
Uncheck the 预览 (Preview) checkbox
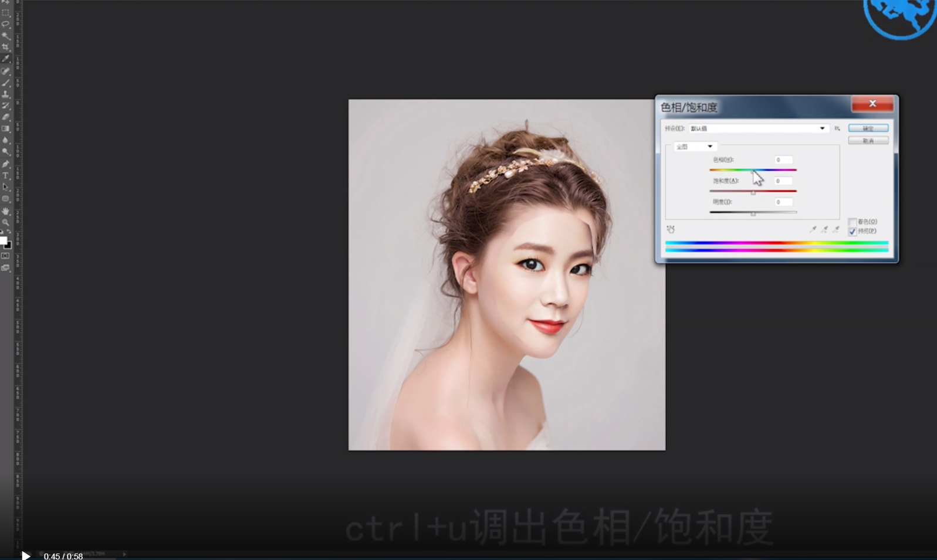(x=852, y=232)
